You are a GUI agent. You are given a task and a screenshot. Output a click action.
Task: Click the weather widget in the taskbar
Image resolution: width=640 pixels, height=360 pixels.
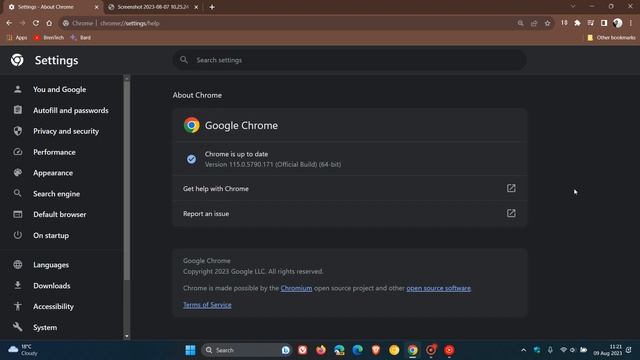[x=23, y=350]
